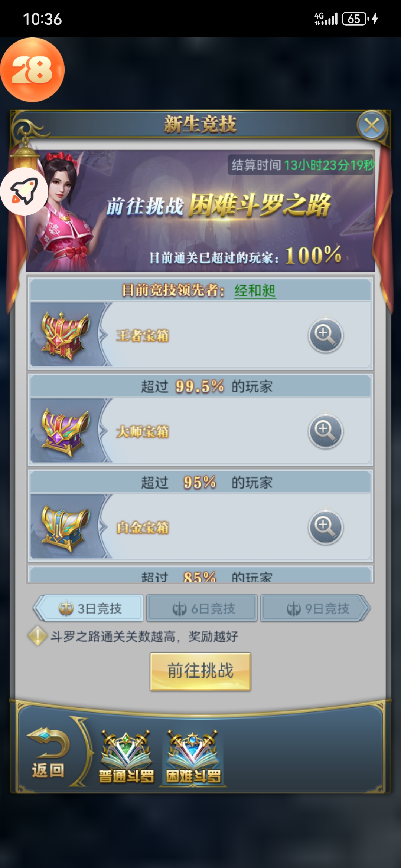Select the 普通斗罗 mode icon

(x=126, y=757)
